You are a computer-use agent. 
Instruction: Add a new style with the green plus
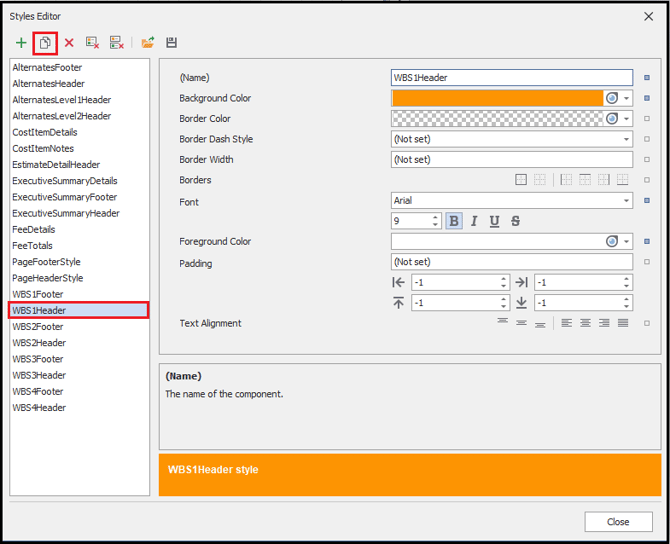pos(21,43)
